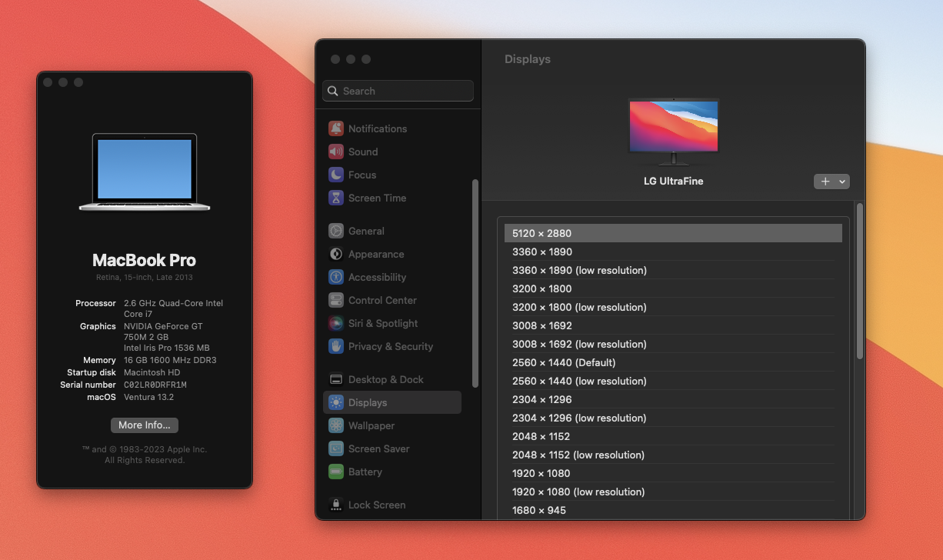The height and width of the screenshot is (560, 943).
Task: Click the Appearance icon in sidebar
Action: click(x=336, y=254)
